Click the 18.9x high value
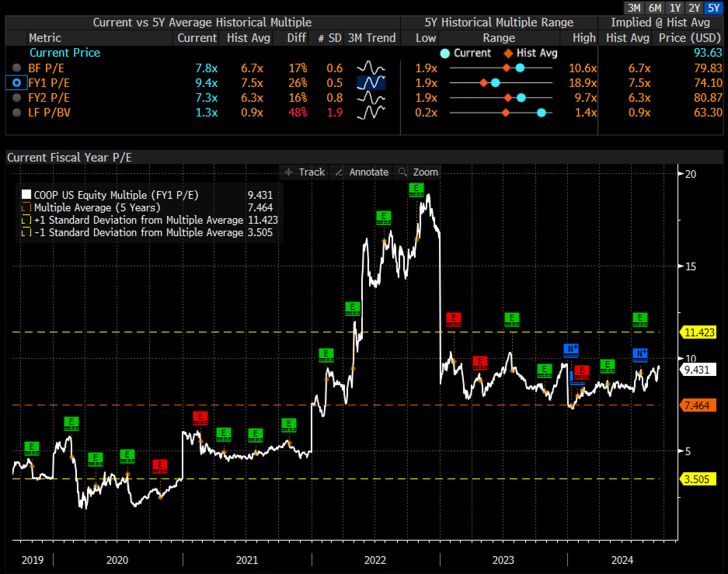728x574 pixels. coord(583,83)
